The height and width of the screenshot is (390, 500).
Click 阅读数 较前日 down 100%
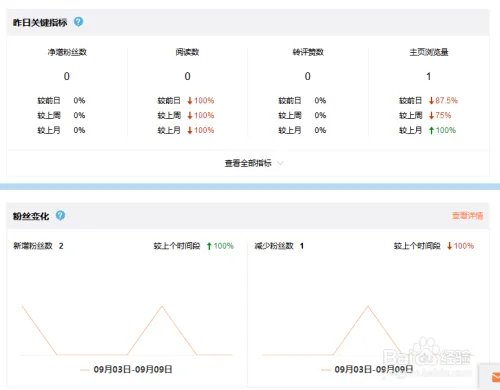[x=201, y=100]
